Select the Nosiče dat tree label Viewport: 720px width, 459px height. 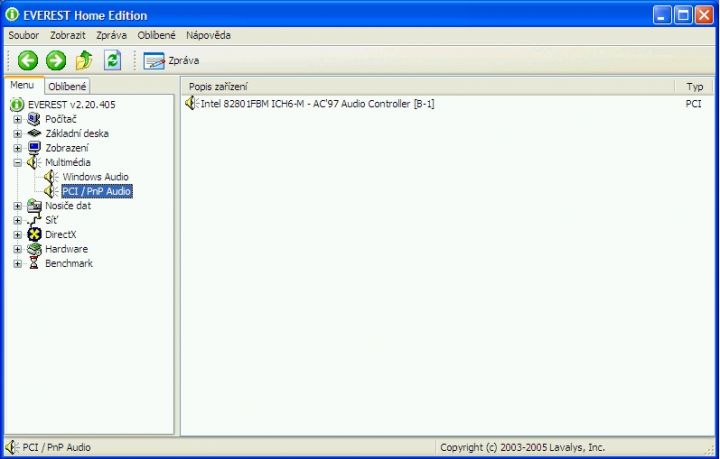pos(68,206)
